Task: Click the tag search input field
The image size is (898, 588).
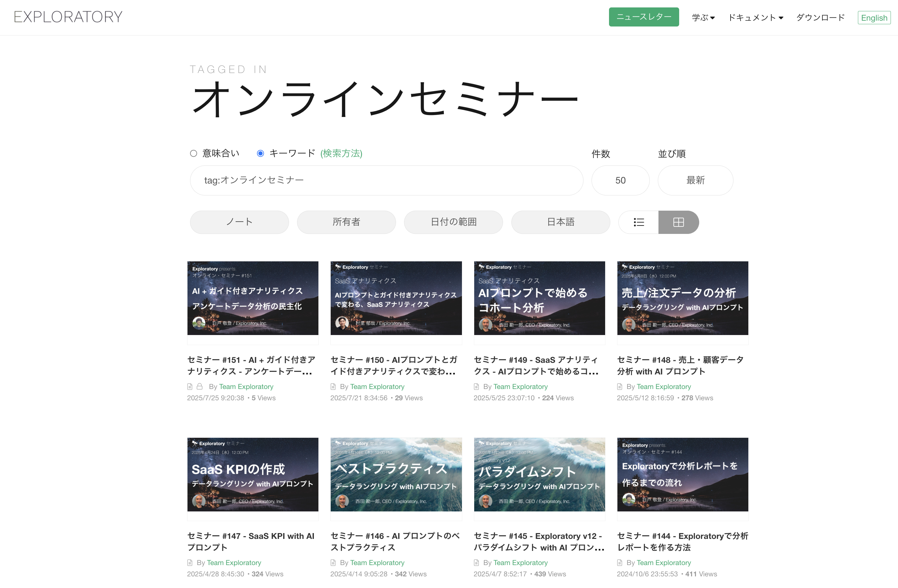Action: pyautogui.click(x=386, y=180)
